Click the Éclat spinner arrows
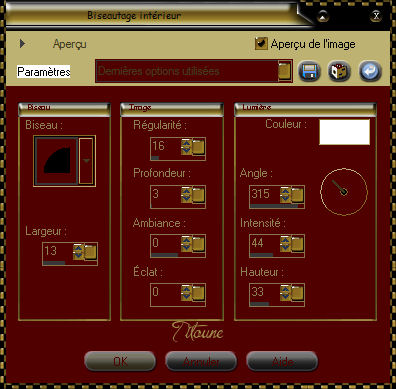396x389 pixels. click(x=186, y=293)
